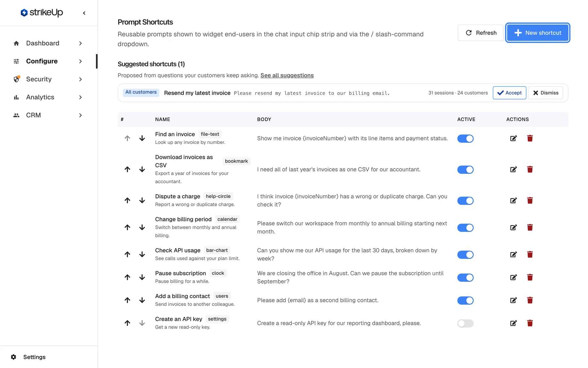Open Security in the sidebar

39,79
